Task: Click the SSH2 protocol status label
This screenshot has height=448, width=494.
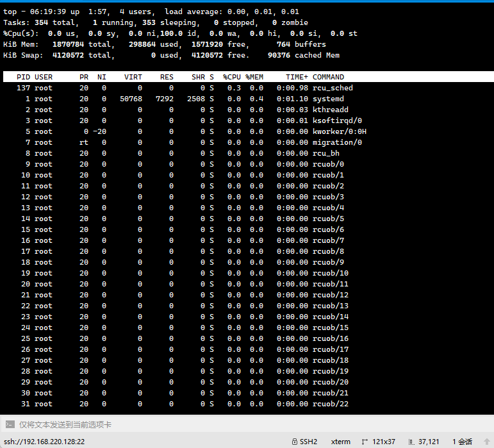Action: point(308,442)
